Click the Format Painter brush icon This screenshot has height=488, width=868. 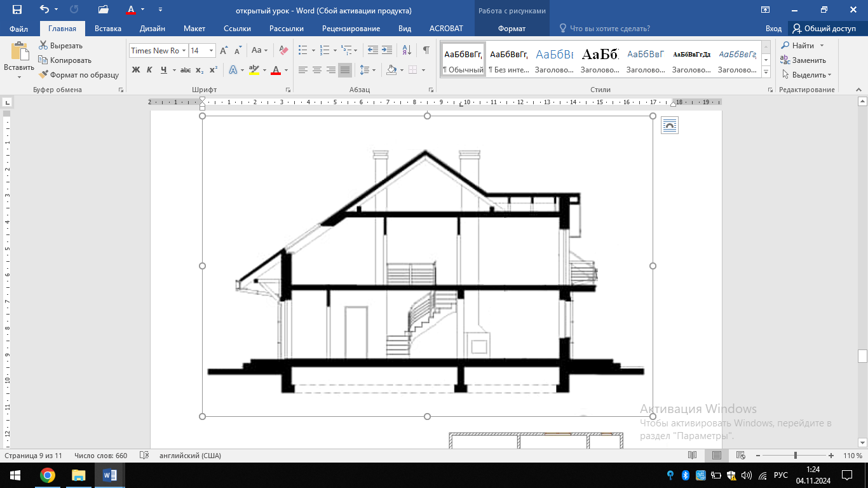[44, 75]
